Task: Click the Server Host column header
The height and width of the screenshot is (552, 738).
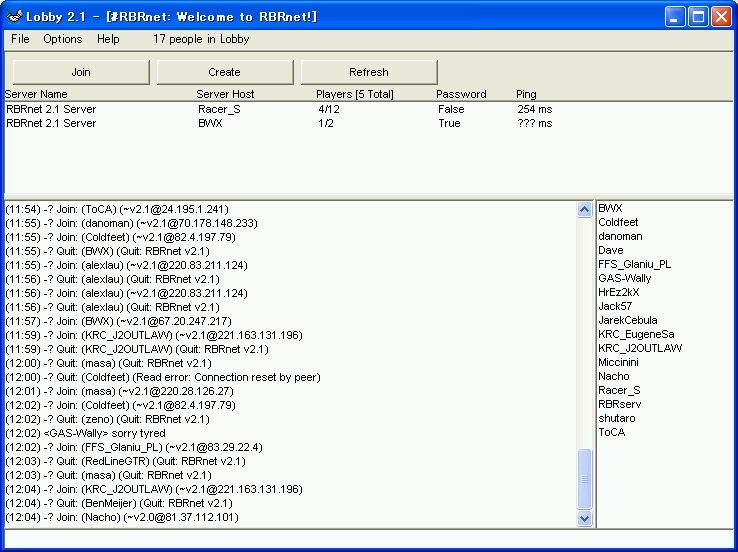Action: coord(225,94)
